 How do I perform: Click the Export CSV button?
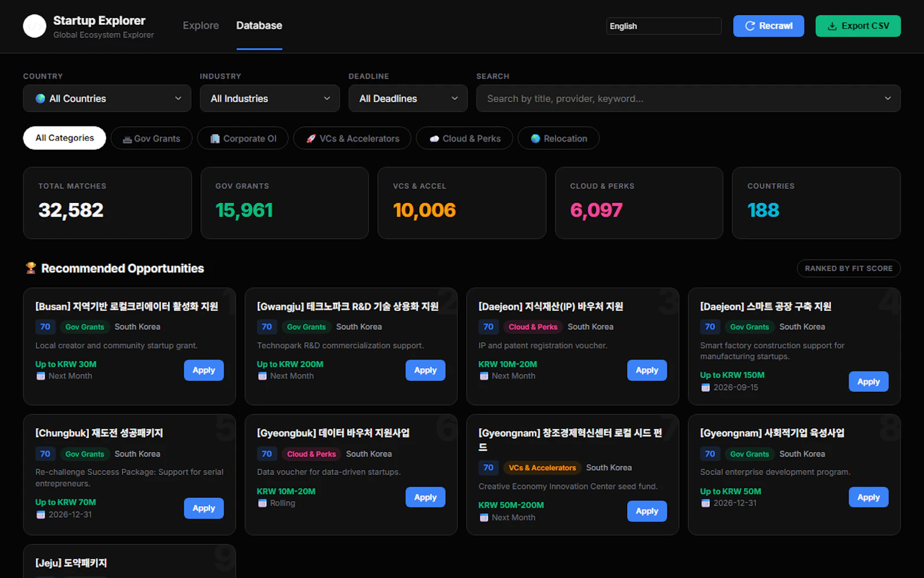point(858,26)
